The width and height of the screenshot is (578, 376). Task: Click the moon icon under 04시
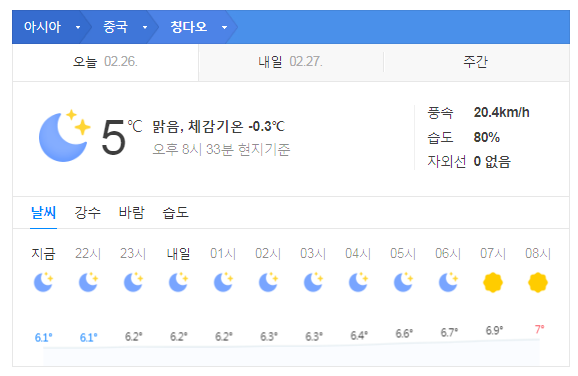(358, 282)
